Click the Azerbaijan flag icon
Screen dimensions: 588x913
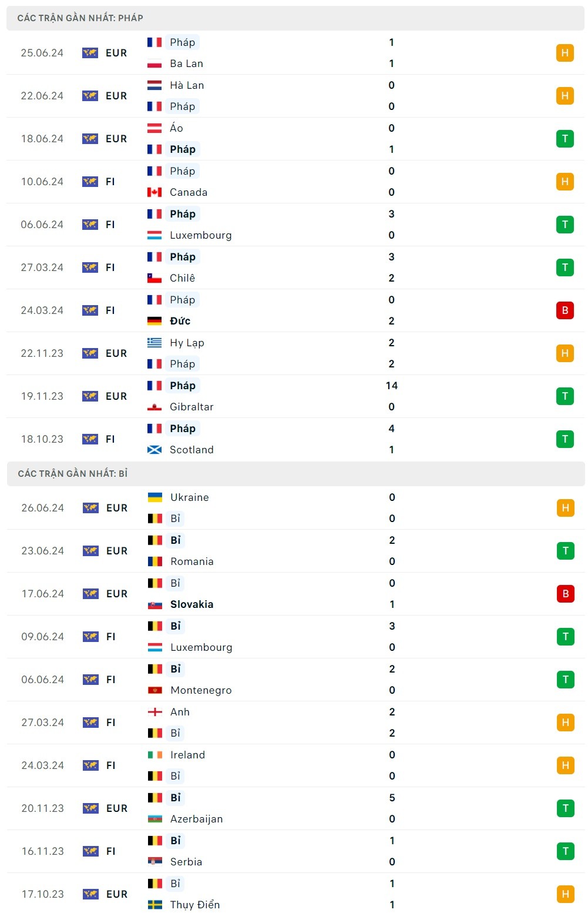coord(155,819)
